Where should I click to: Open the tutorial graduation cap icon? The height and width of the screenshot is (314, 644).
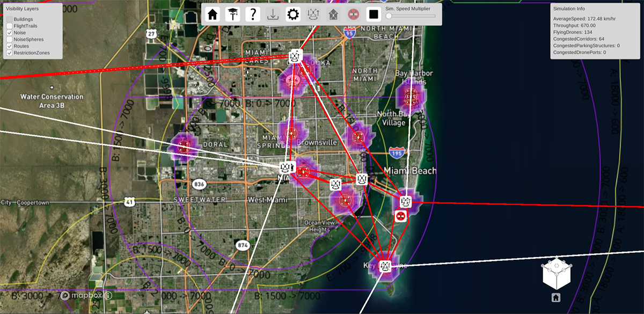pos(233,14)
